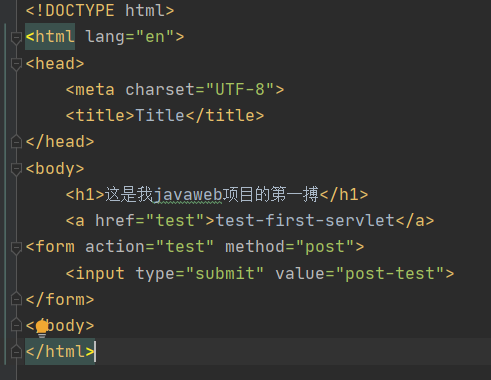The width and height of the screenshot is (491, 380).
Task: Click the "submit" type value in input
Action: pyautogui.click(x=225, y=273)
